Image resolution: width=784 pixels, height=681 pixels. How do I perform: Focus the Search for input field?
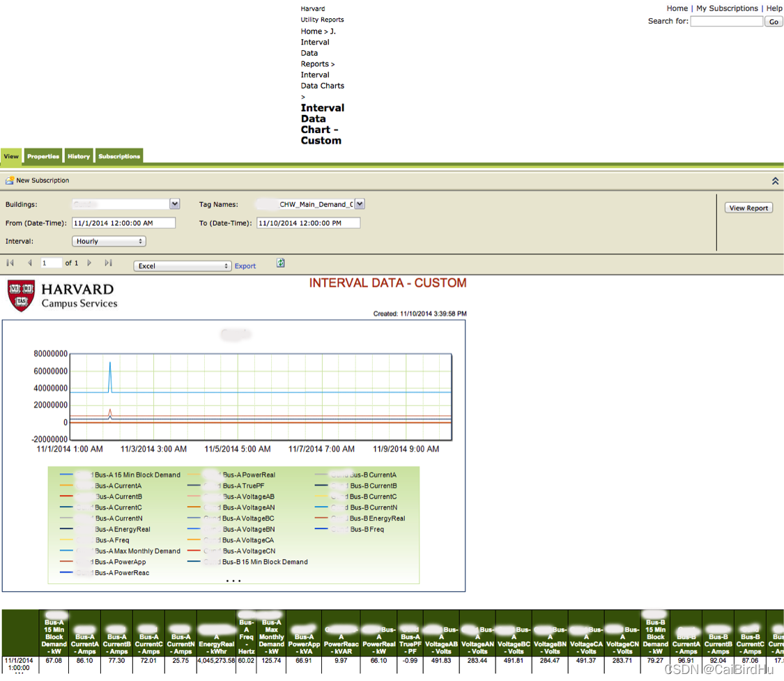726,22
